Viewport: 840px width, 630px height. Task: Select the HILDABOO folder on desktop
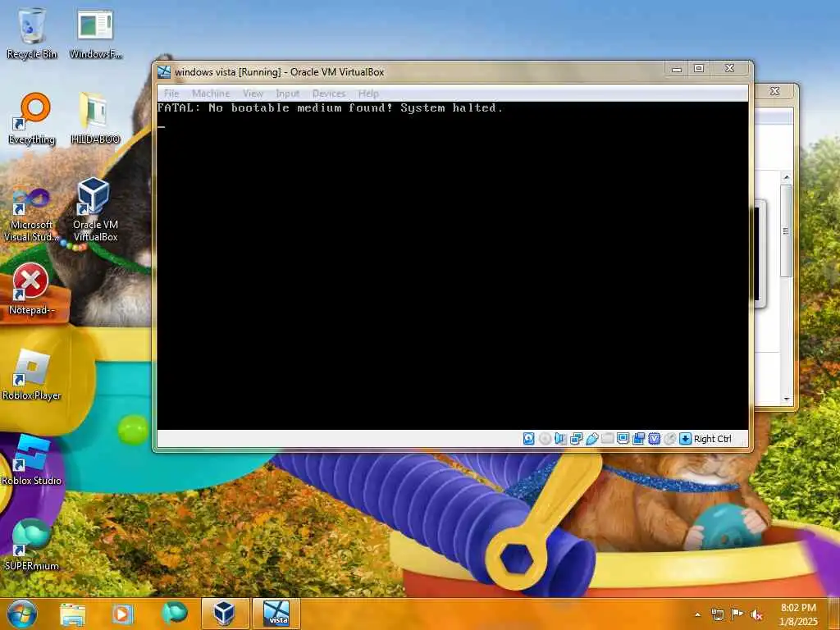pos(95,118)
